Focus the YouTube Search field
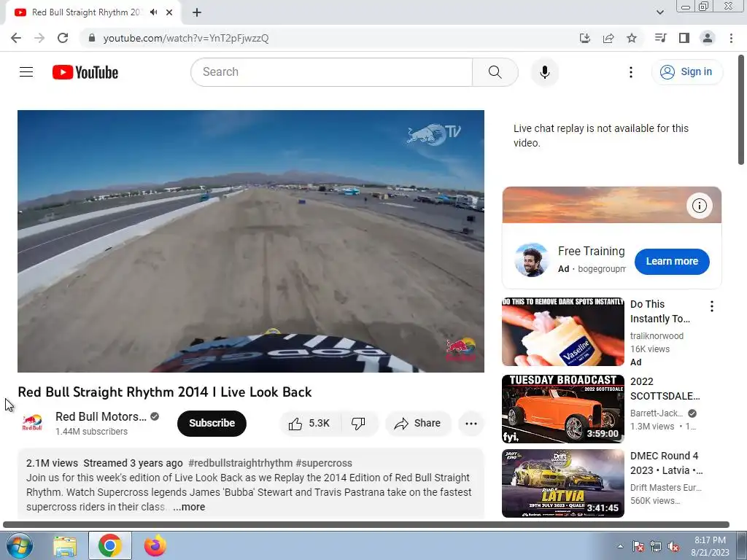Viewport: 747px width, 560px height. coord(332,72)
